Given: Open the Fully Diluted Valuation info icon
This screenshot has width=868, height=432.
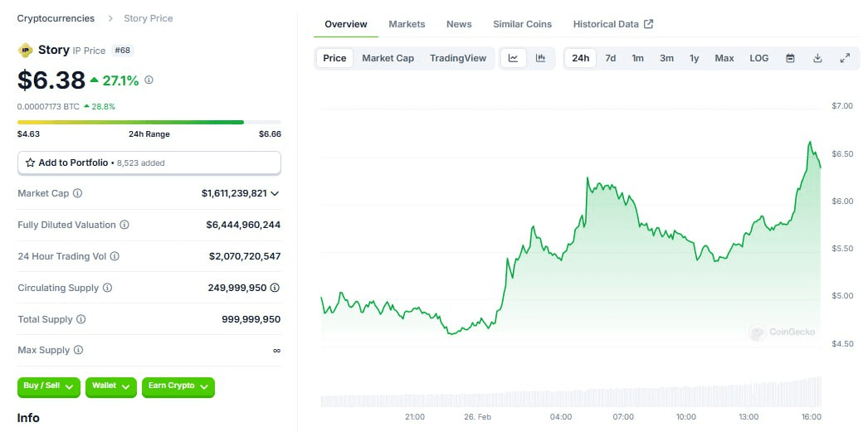Looking at the screenshot, I should pyautogui.click(x=124, y=225).
